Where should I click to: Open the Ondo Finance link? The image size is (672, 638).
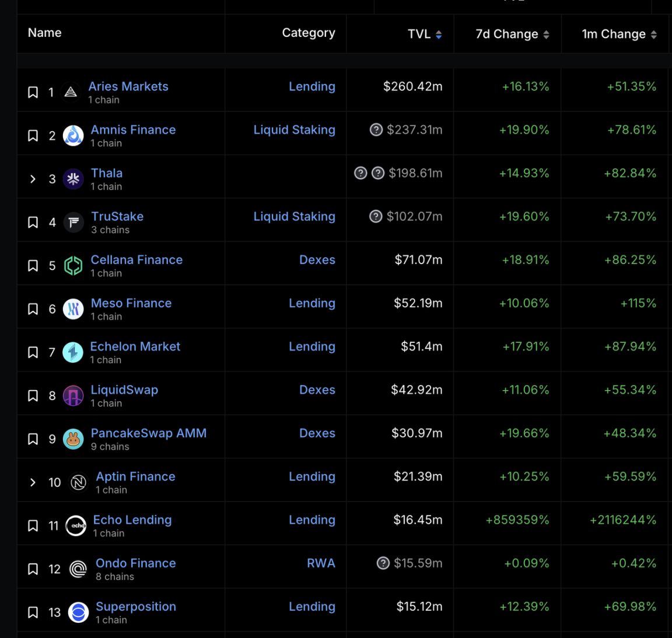tap(136, 563)
